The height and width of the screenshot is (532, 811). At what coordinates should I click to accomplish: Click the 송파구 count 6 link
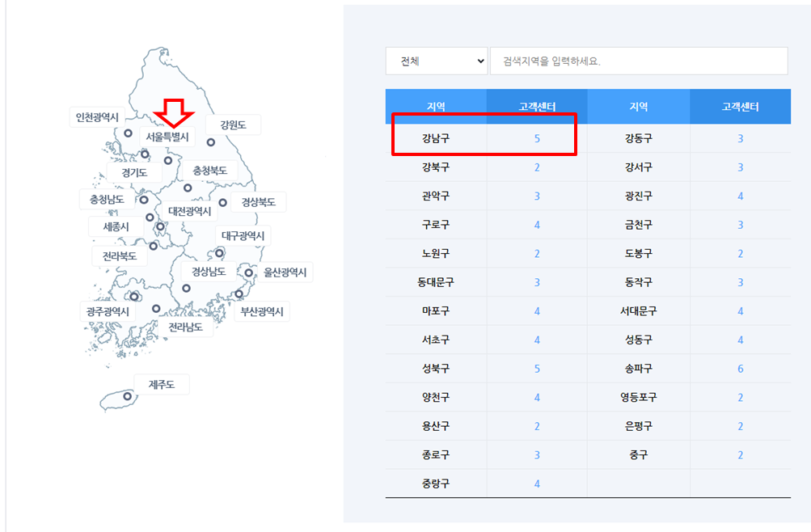click(740, 368)
